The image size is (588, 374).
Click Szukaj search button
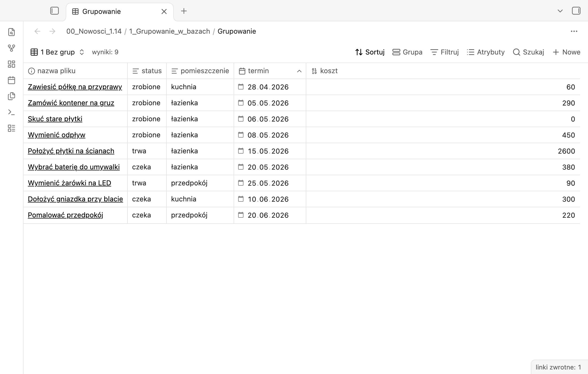(x=528, y=52)
